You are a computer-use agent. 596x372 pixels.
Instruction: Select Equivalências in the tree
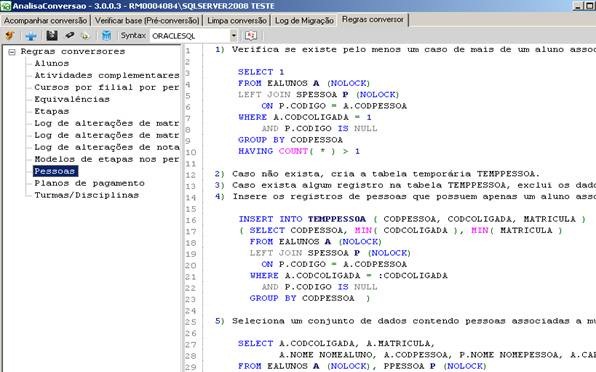(x=72, y=100)
